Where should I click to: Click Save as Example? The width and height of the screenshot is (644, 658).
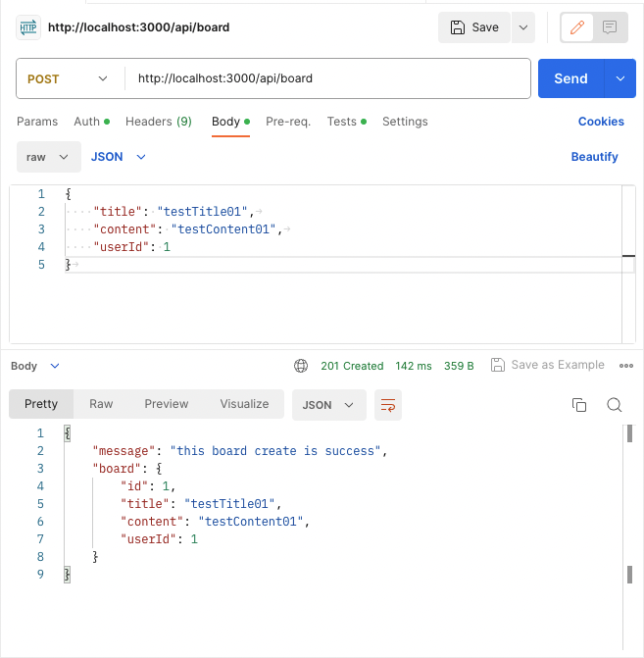click(x=548, y=365)
